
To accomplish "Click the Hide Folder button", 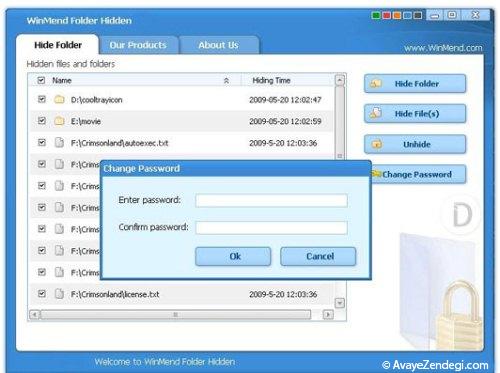I will click(x=415, y=84).
